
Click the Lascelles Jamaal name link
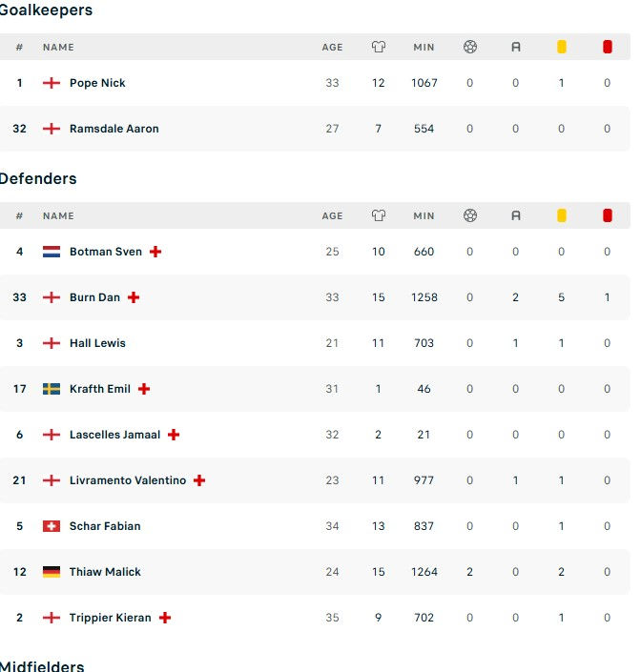(x=114, y=435)
